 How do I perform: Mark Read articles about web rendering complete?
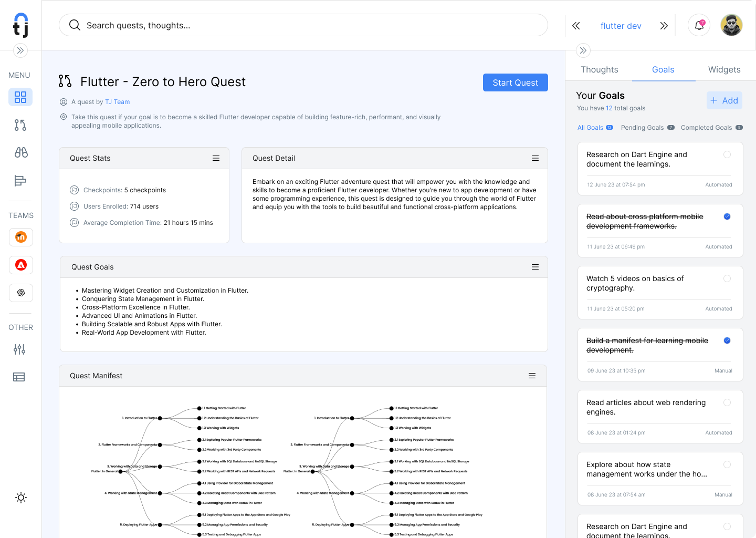727,402
